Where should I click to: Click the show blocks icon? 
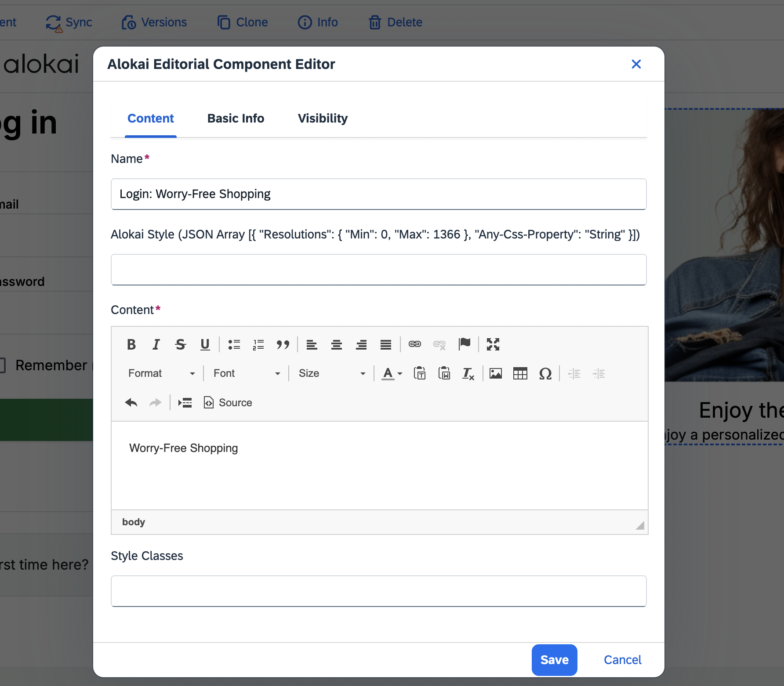click(185, 402)
